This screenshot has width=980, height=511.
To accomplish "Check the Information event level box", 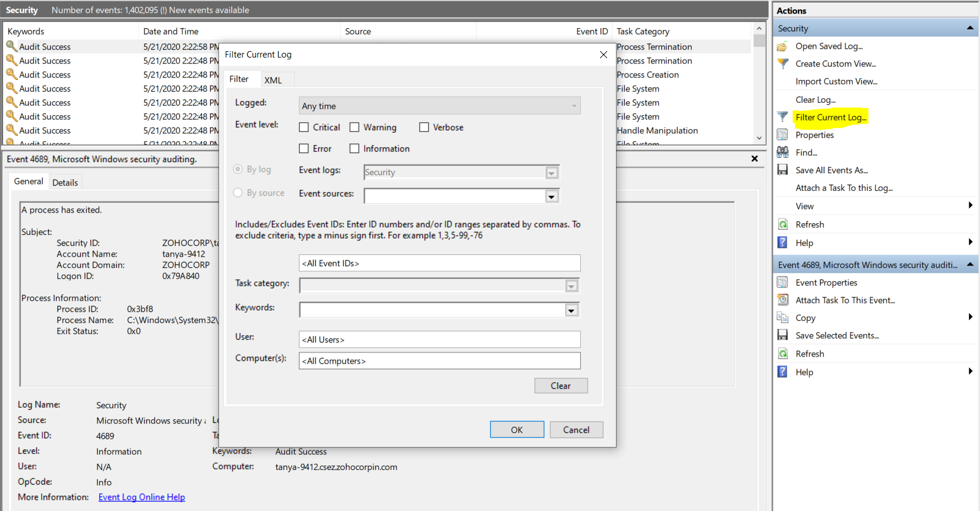I will (x=354, y=149).
